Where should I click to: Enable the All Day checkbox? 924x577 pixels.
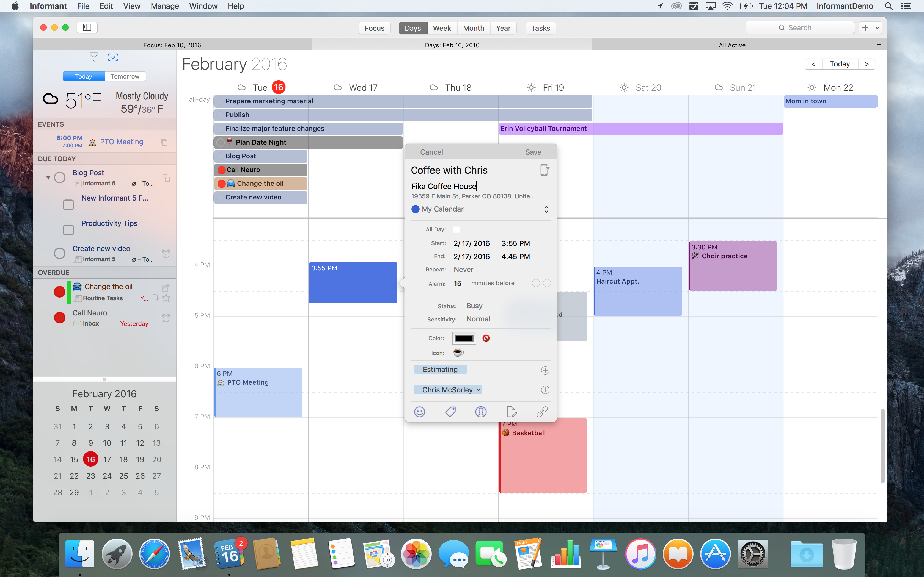[457, 229]
